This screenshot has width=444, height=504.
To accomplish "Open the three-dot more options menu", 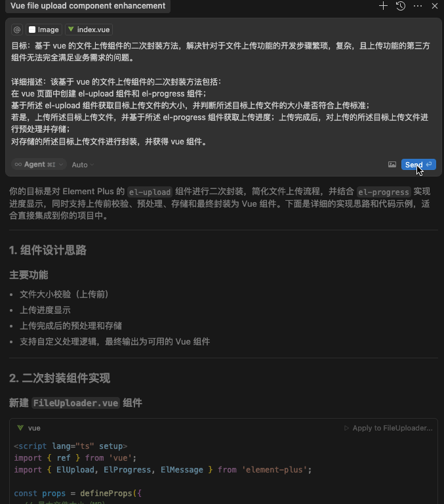I will click(418, 6).
